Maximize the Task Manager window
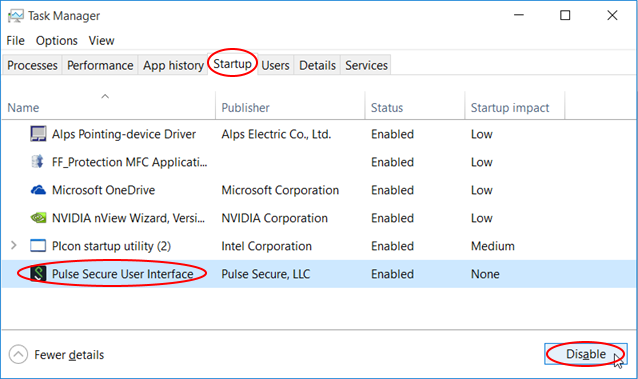Image resolution: width=638 pixels, height=379 pixels. 565,15
